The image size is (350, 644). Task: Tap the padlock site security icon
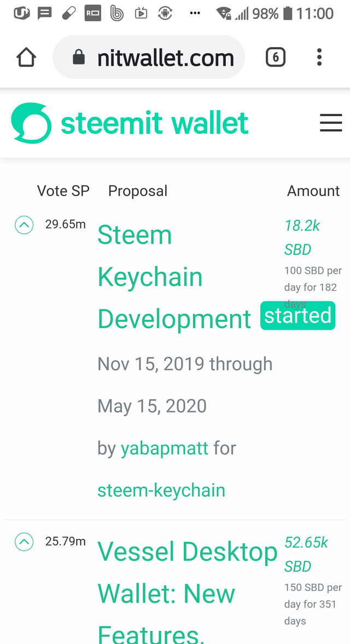(79, 58)
